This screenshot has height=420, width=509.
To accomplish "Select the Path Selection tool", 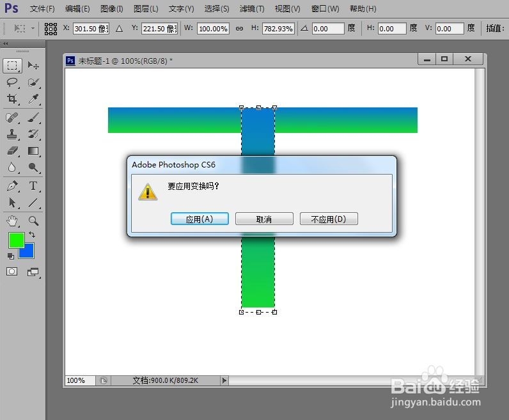I will coord(12,203).
